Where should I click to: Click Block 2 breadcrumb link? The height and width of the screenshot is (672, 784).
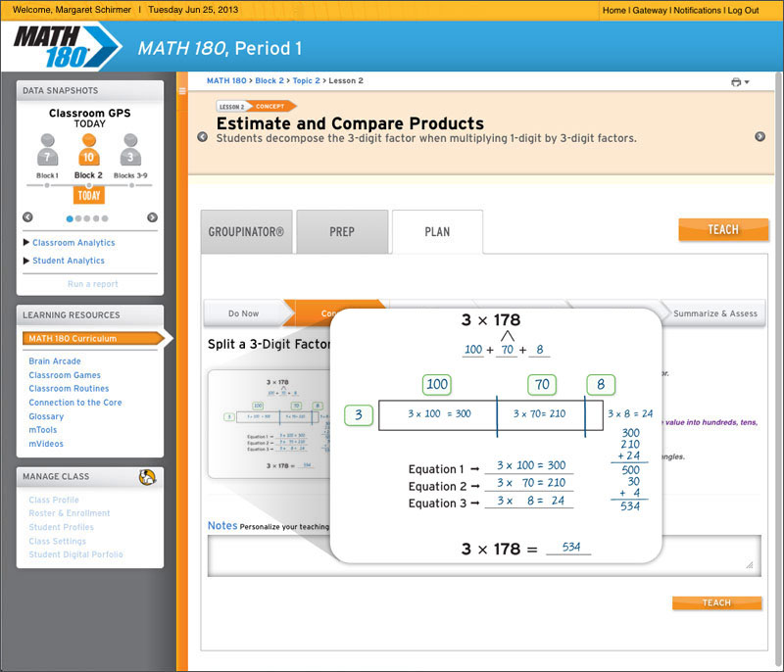tap(269, 80)
